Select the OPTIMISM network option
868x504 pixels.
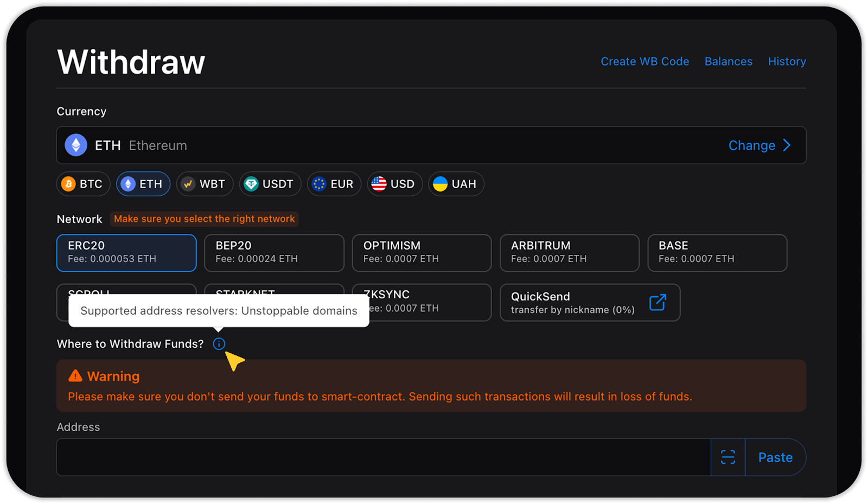pyautogui.click(x=422, y=253)
